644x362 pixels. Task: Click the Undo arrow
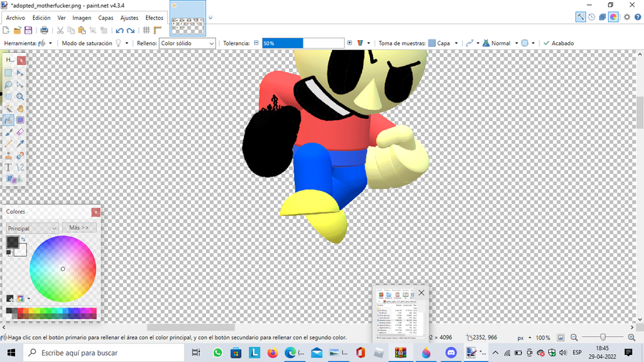[x=119, y=30]
